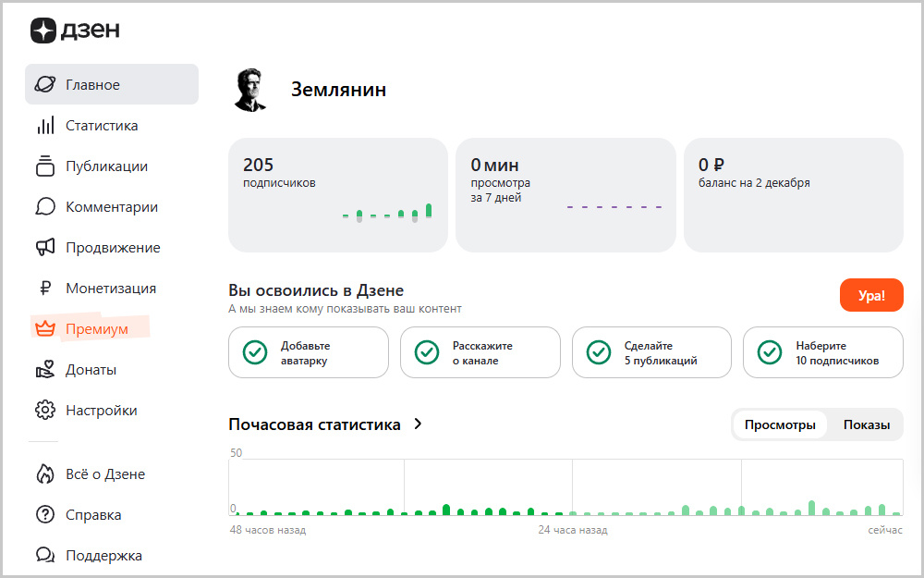Image resolution: width=924 pixels, height=578 pixels.
Task: Click the Сделайте 5 публикаций task label
Action: tap(661, 352)
